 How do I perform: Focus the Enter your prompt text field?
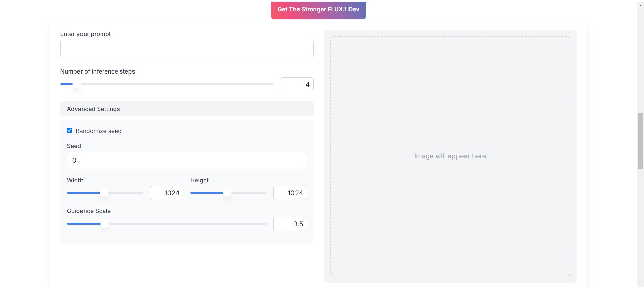coord(186,48)
